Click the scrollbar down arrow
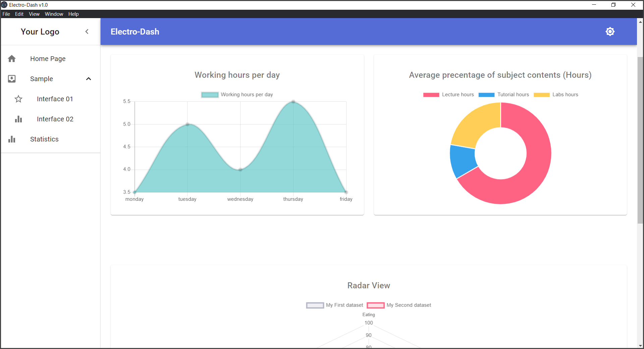This screenshot has height=349, width=644. pyautogui.click(x=640, y=346)
